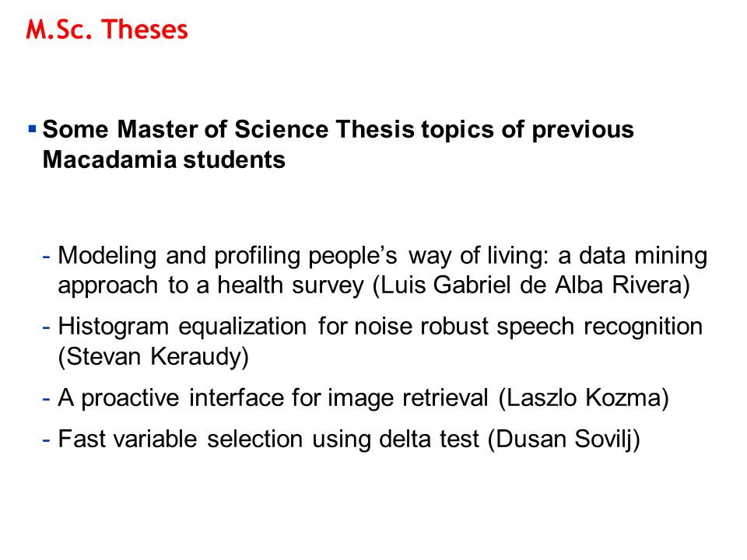
Task: Click the name Laszlo Kozma
Action: pos(584,397)
